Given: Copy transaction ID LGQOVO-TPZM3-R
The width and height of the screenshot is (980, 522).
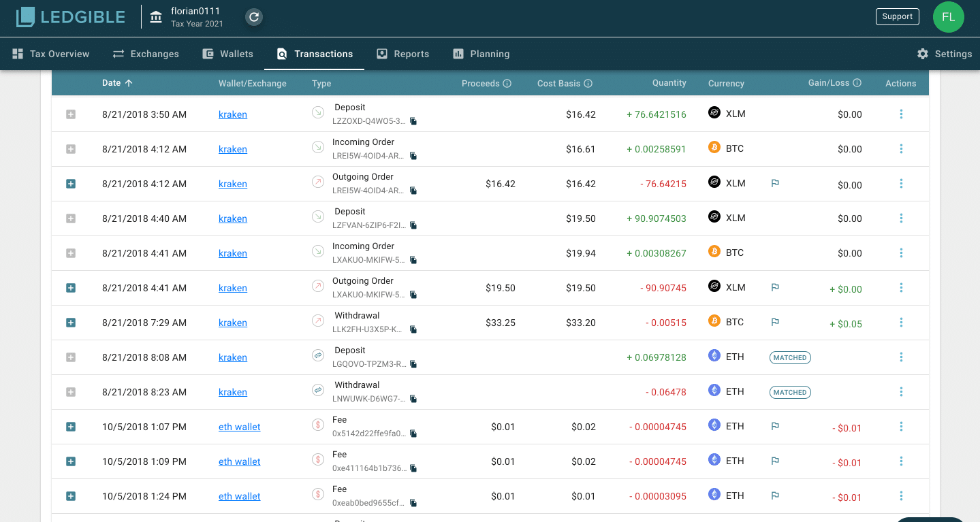Looking at the screenshot, I should pyautogui.click(x=413, y=365).
